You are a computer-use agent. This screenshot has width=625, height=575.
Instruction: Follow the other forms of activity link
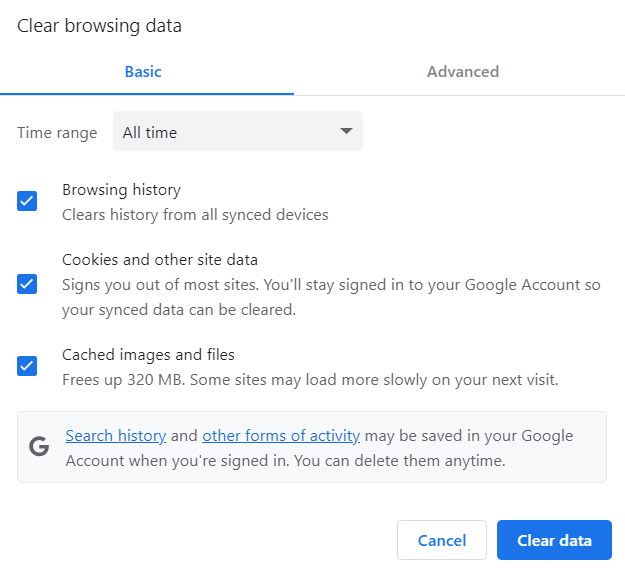pyautogui.click(x=280, y=436)
